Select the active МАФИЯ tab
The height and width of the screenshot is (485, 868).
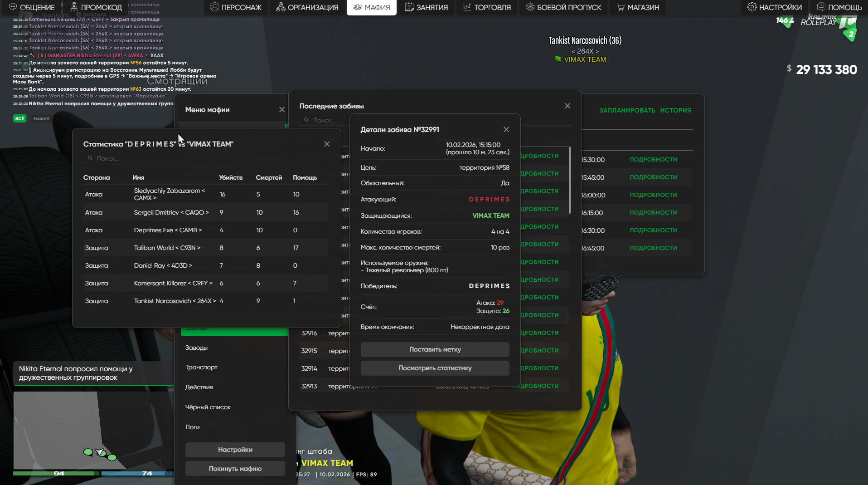point(371,7)
